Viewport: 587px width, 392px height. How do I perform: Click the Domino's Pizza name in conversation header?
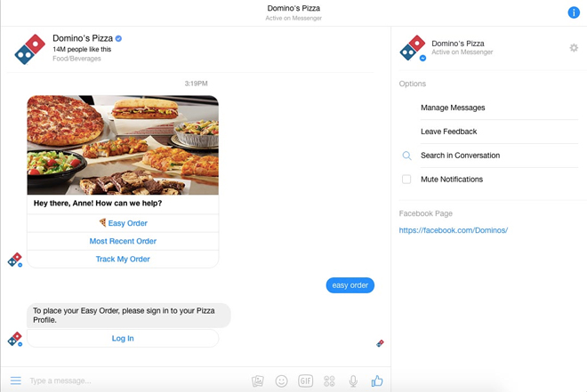tap(83, 38)
